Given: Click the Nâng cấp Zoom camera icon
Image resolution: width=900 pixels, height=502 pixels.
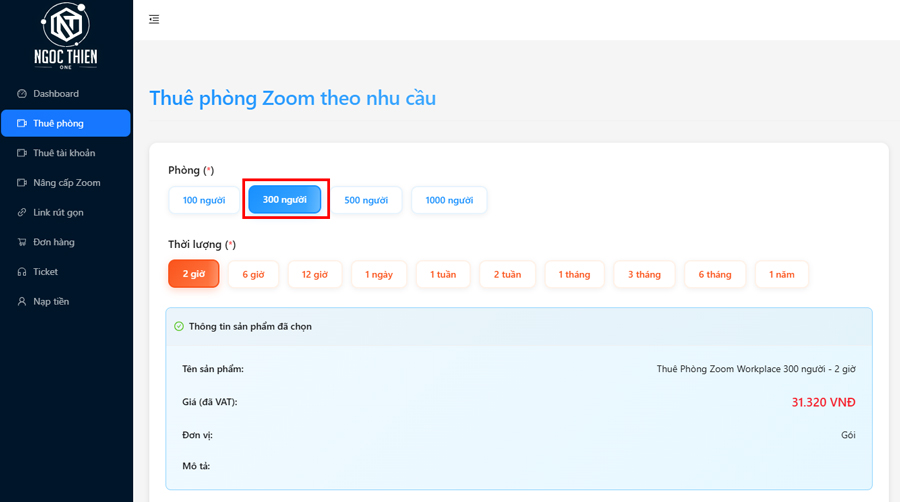Looking at the screenshot, I should coord(22,182).
